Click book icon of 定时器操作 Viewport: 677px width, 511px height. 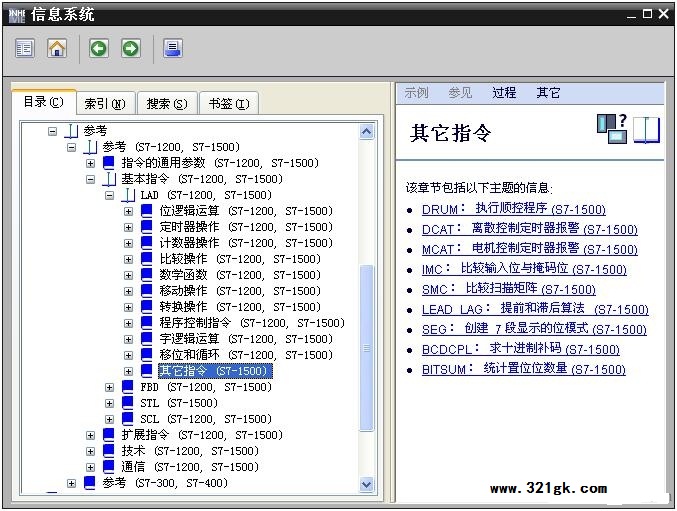tap(147, 227)
